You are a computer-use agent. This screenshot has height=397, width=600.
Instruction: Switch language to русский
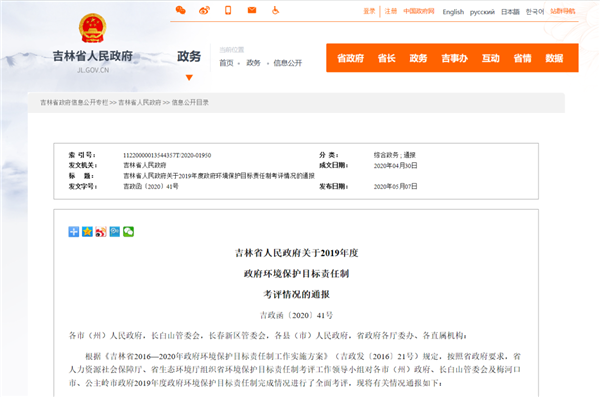tap(482, 12)
